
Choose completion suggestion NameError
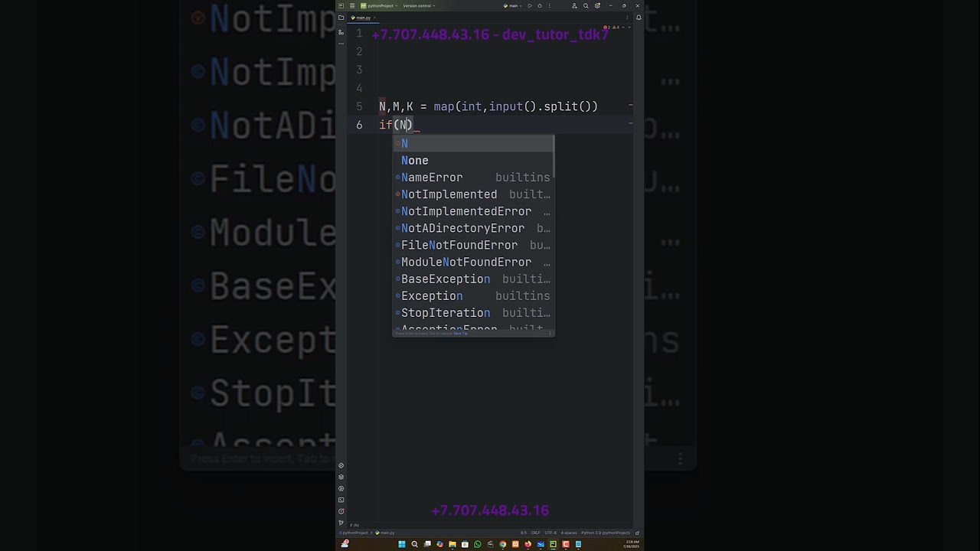click(x=473, y=178)
